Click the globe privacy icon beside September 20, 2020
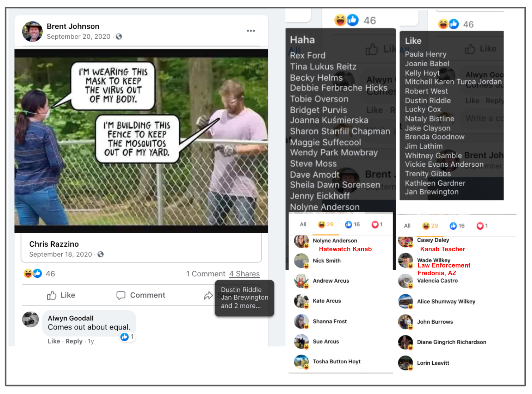This screenshot has width=532, height=394. coord(119,37)
